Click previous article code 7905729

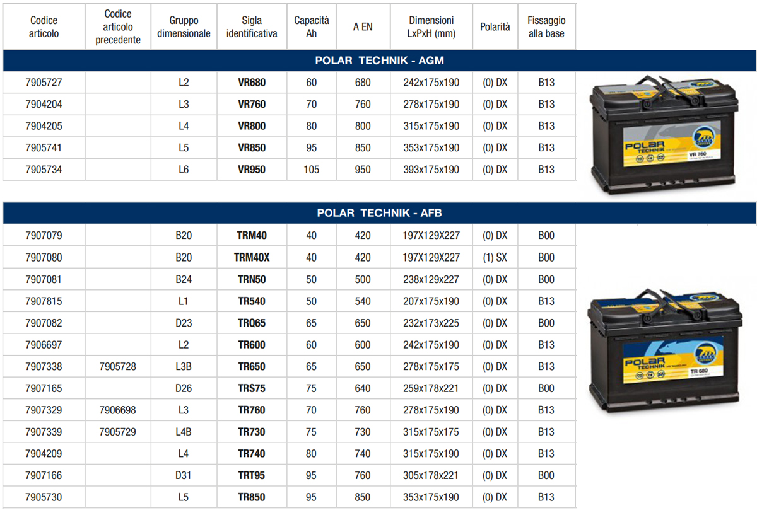118,432
